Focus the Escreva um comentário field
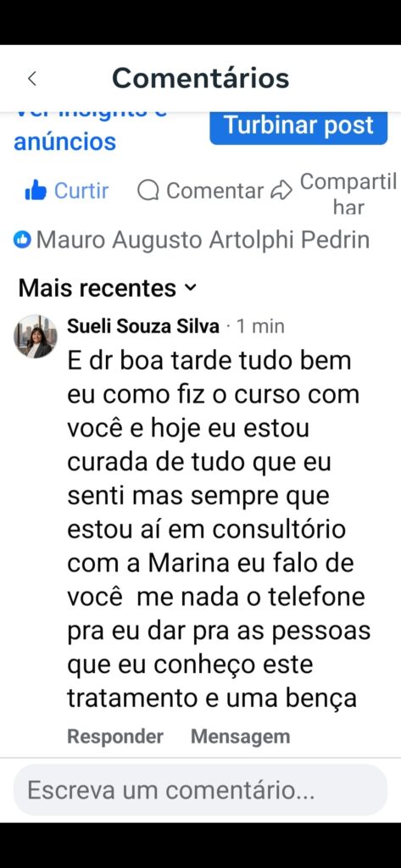 click(x=200, y=790)
